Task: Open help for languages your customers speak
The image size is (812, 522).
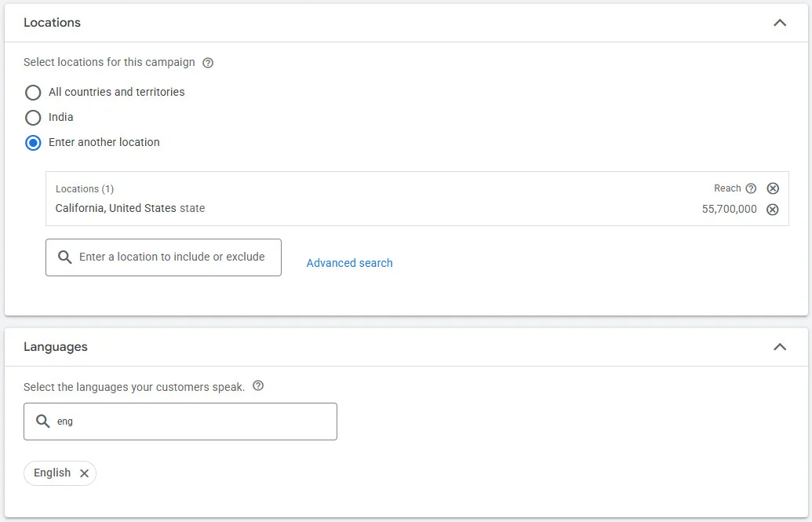Action: point(258,386)
